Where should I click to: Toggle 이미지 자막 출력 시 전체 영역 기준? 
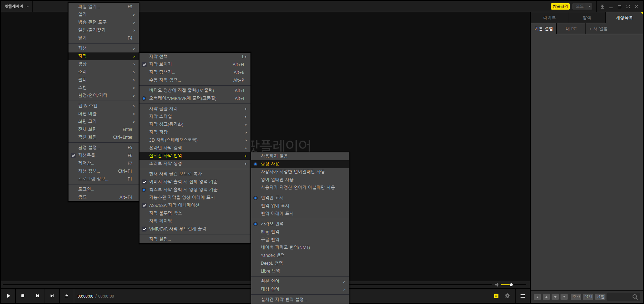click(195, 182)
